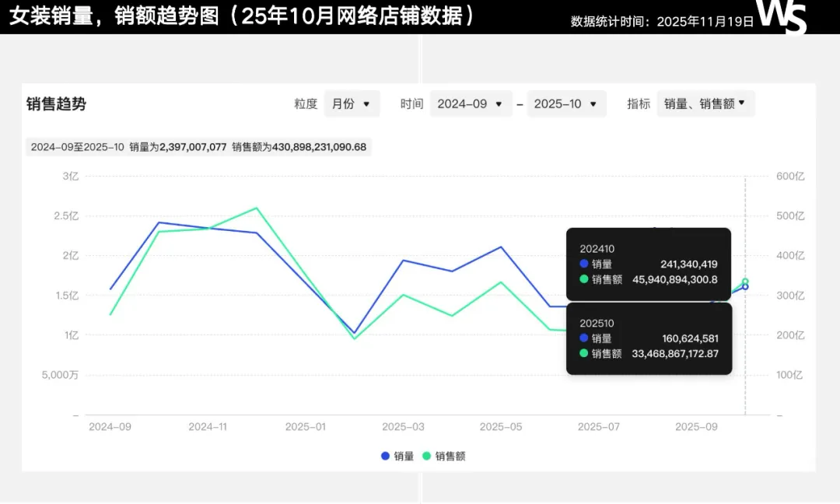Click the 600亿 label on the right axis
This screenshot has height=504, width=840.
[x=789, y=177]
